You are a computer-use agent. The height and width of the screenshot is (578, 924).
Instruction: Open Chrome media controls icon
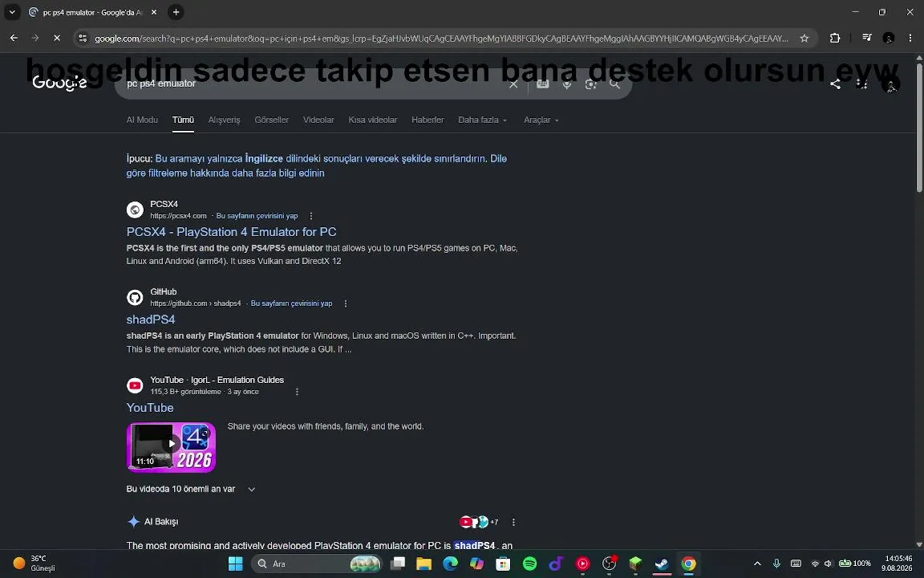867,38
